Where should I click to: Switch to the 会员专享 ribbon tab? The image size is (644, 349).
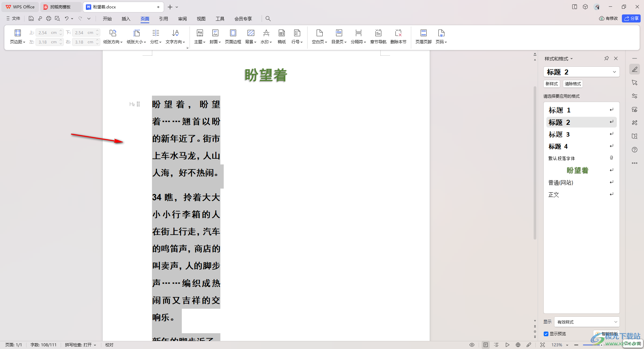[243, 19]
